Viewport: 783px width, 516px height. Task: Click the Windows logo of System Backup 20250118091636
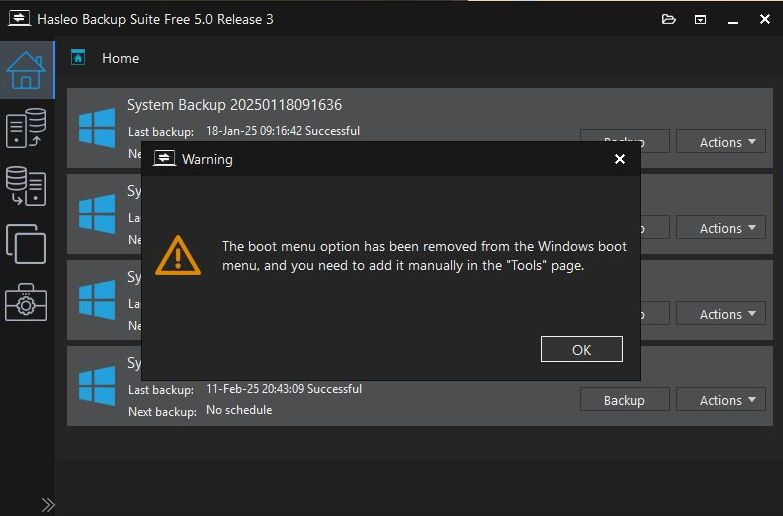tap(97, 127)
